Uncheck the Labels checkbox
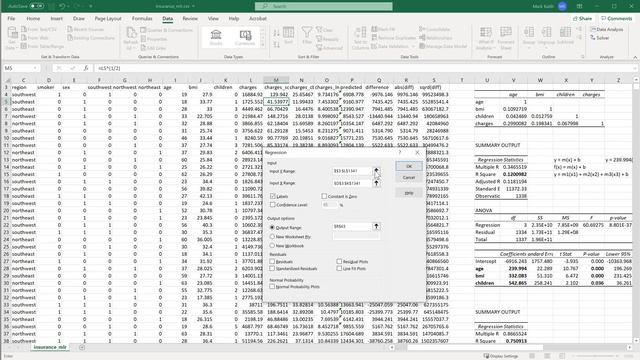The image size is (640, 360). click(x=272, y=196)
